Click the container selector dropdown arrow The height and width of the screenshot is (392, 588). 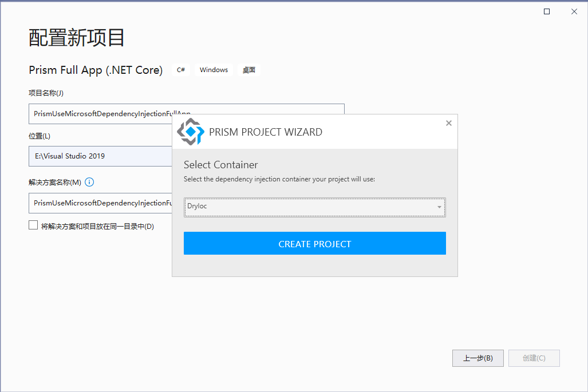pyautogui.click(x=439, y=207)
